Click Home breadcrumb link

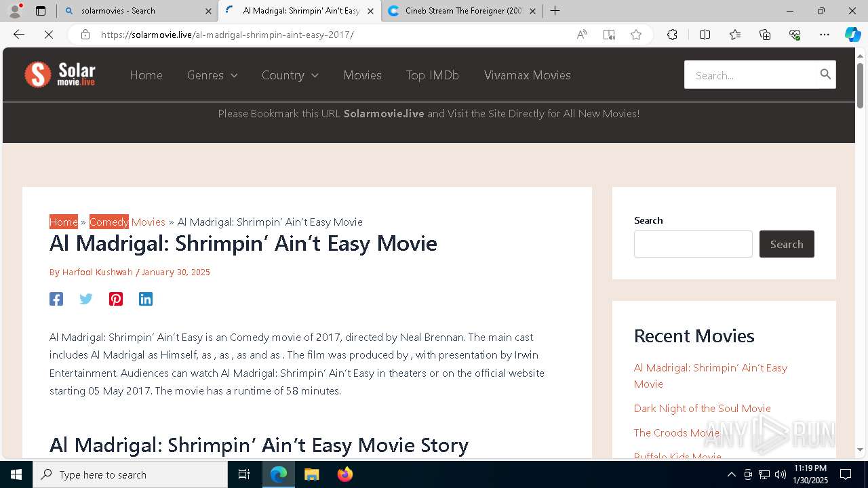tap(64, 222)
